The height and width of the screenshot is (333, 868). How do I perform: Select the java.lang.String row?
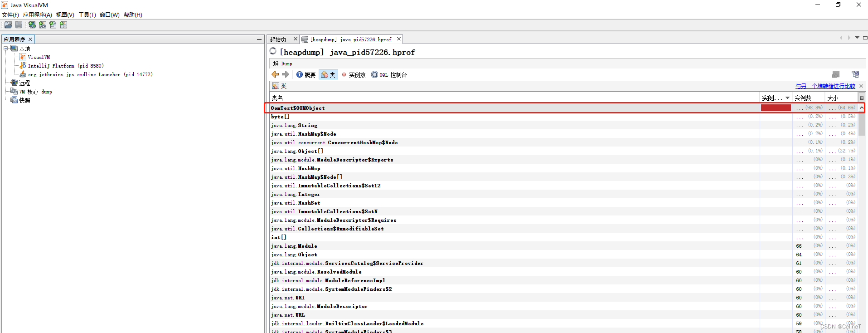pyautogui.click(x=564, y=125)
